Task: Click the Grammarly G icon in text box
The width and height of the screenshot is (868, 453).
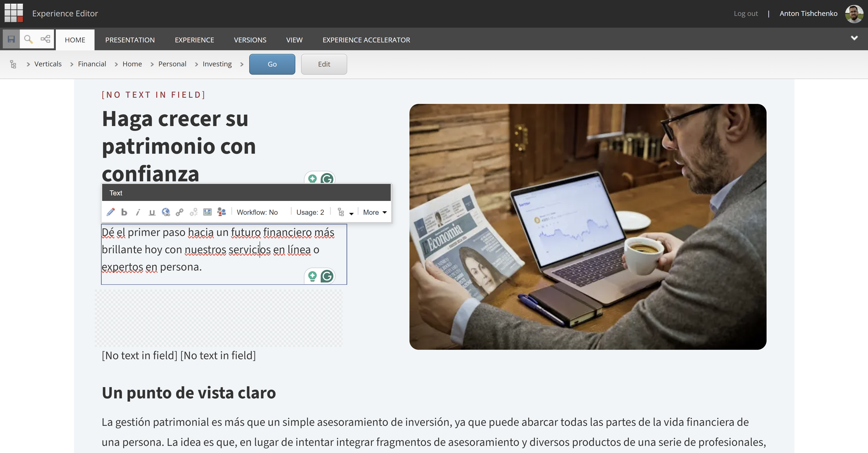Action: [327, 276]
